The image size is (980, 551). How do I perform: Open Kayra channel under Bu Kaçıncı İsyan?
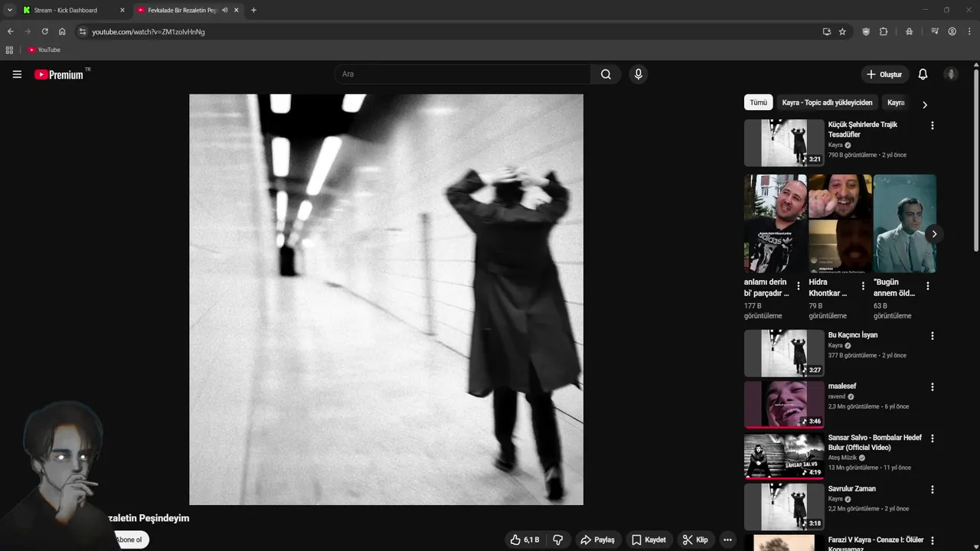click(x=835, y=345)
